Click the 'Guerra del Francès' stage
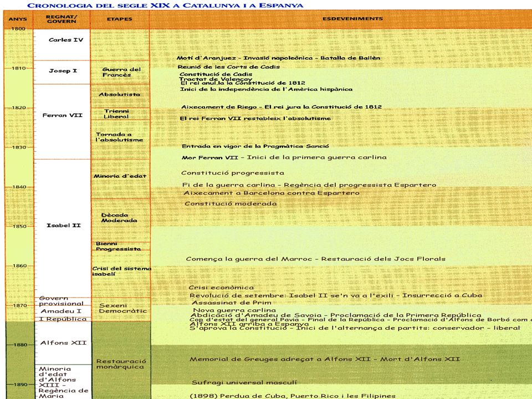Image resolution: width=532 pixels, height=399 pixels. (121, 72)
